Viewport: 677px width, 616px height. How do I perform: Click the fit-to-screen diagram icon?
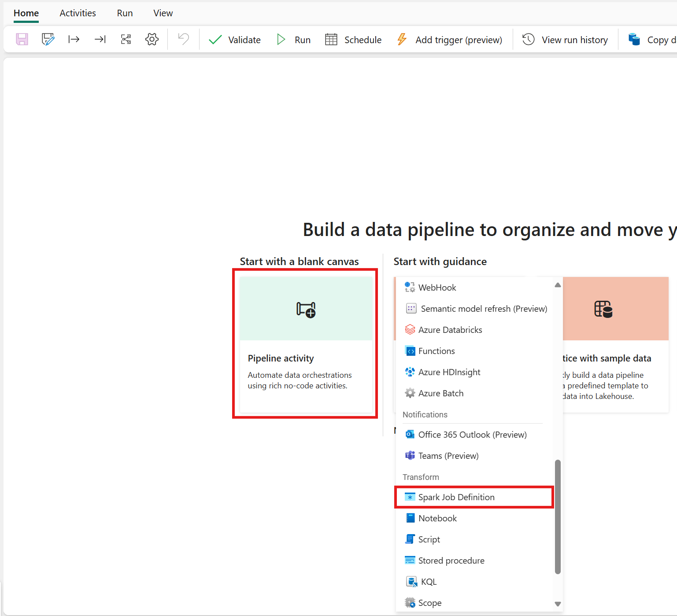point(126,39)
